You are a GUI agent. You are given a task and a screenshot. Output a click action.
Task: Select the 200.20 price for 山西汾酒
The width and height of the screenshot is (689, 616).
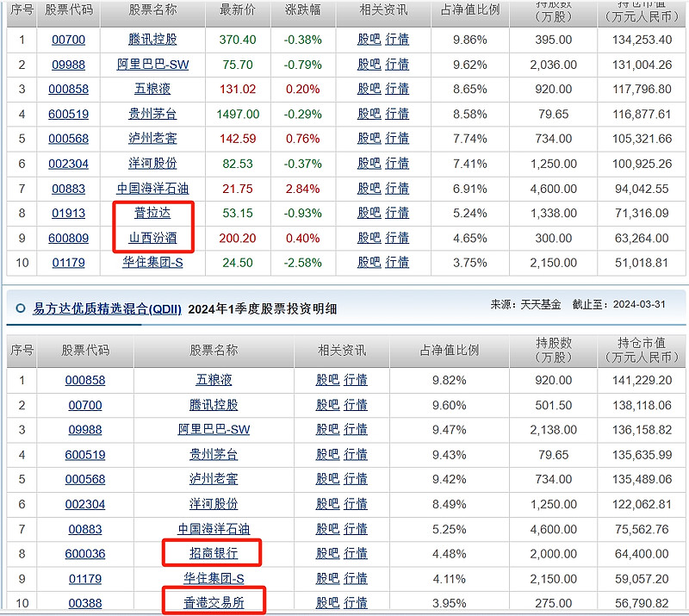click(x=238, y=239)
